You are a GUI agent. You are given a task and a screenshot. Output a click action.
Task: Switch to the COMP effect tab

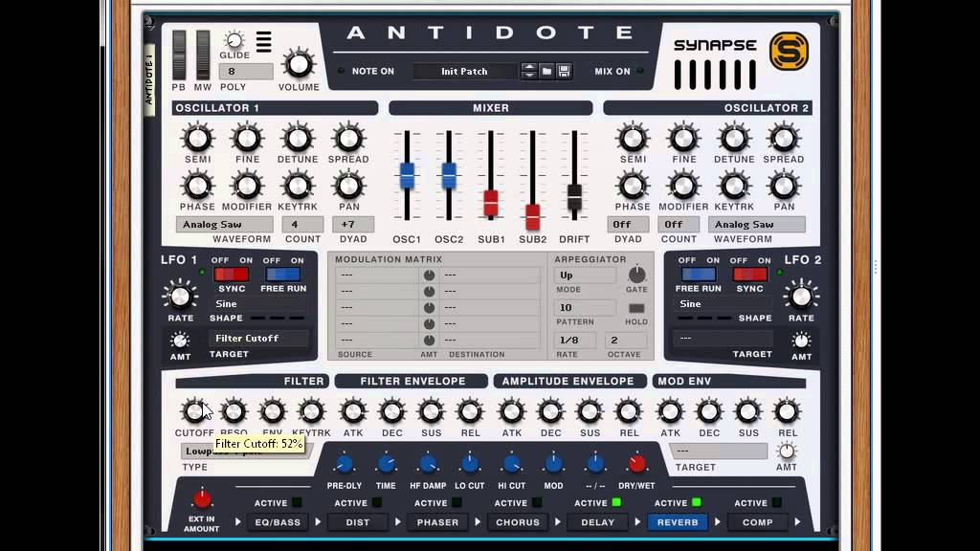point(758,522)
